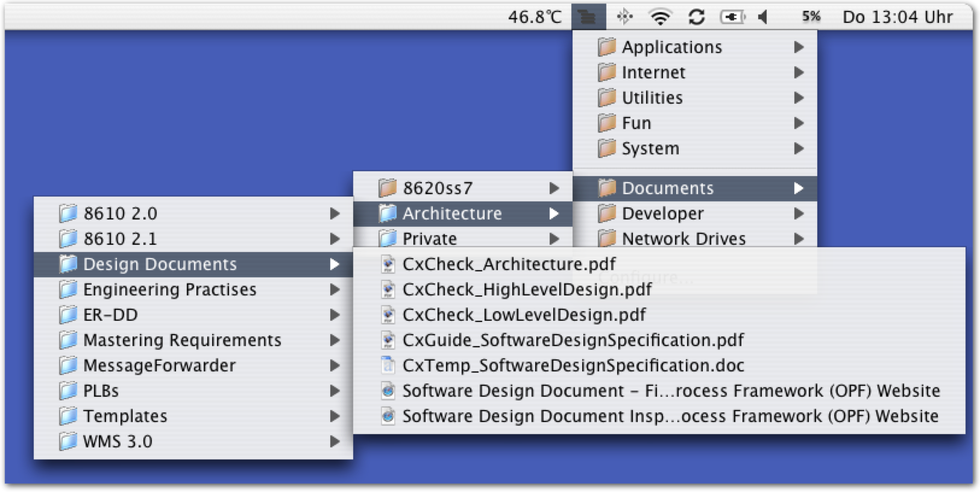Click the CxTemp_SoftwareDesignSpecification.doc file icon
The width and height of the screenshot is (980, 492).
388,365
